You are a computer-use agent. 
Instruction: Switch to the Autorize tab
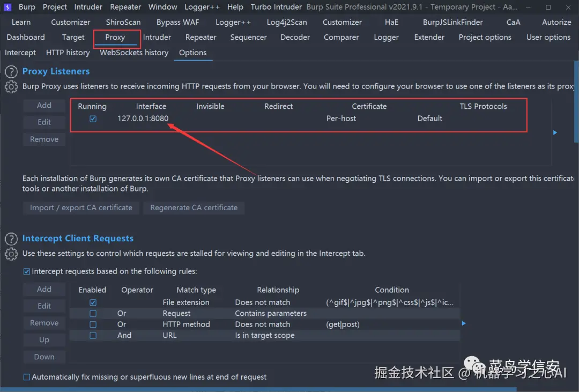pos(556,22)
